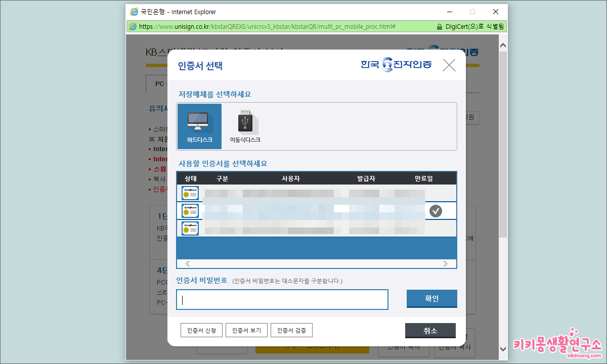Screen dimensions: 607x364
Task: Select the third certificate row
Action: click(x=303, y=228)
